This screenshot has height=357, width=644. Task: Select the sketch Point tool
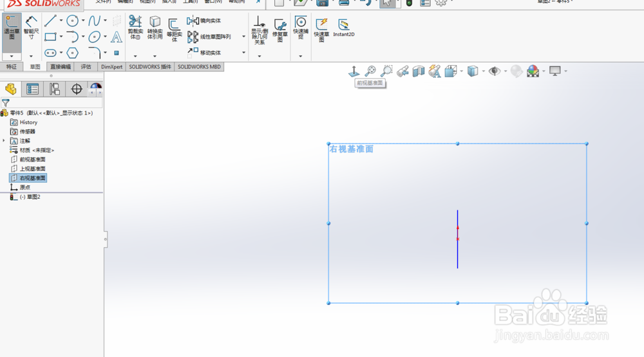click(x=117, y=53)
